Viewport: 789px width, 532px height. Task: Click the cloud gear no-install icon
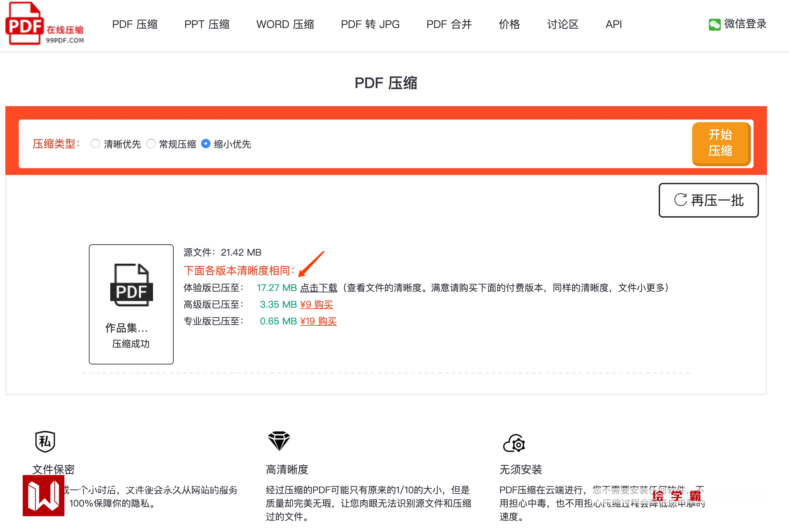pyautogui.click(x=514, y=443)
